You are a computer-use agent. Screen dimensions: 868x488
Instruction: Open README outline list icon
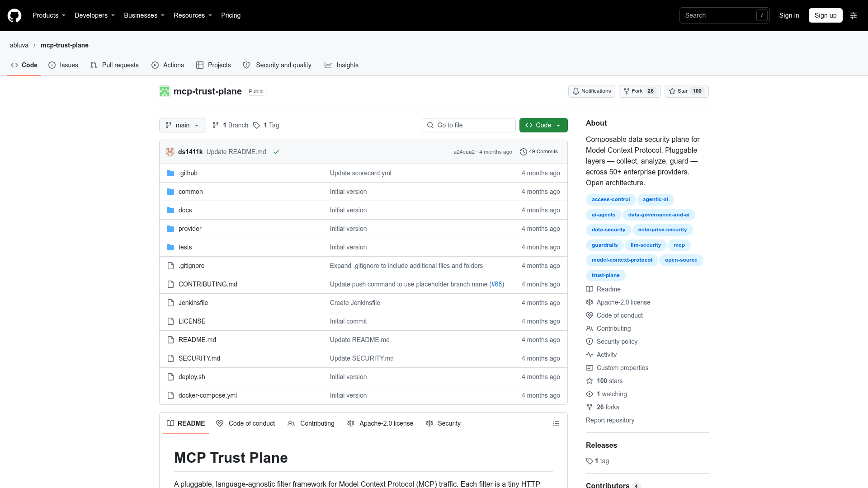556,423
